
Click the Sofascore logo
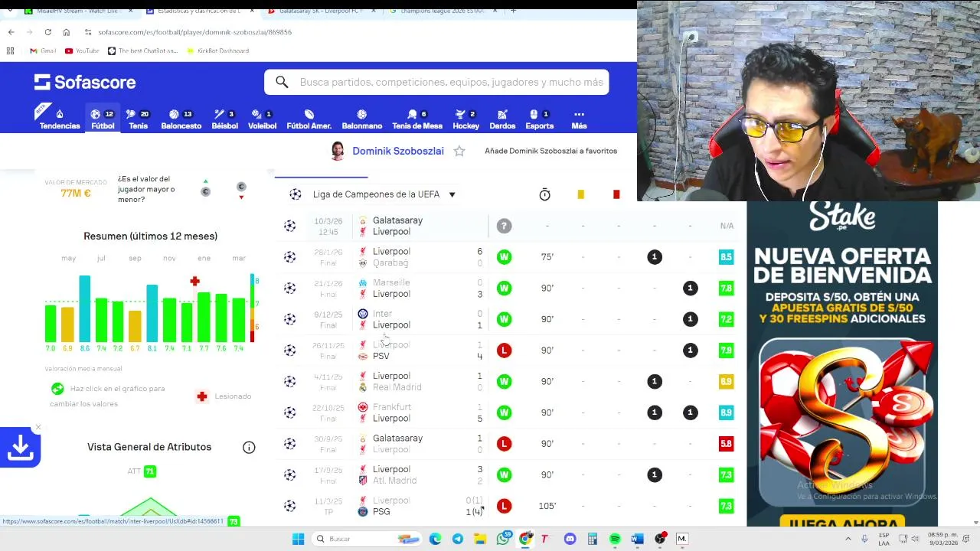pos(85,82)
